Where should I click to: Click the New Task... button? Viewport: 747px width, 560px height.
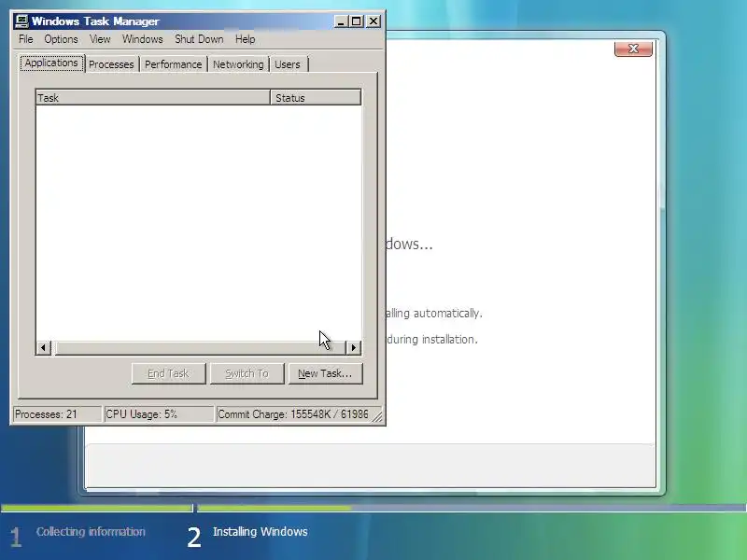click(x=325, y=373)
